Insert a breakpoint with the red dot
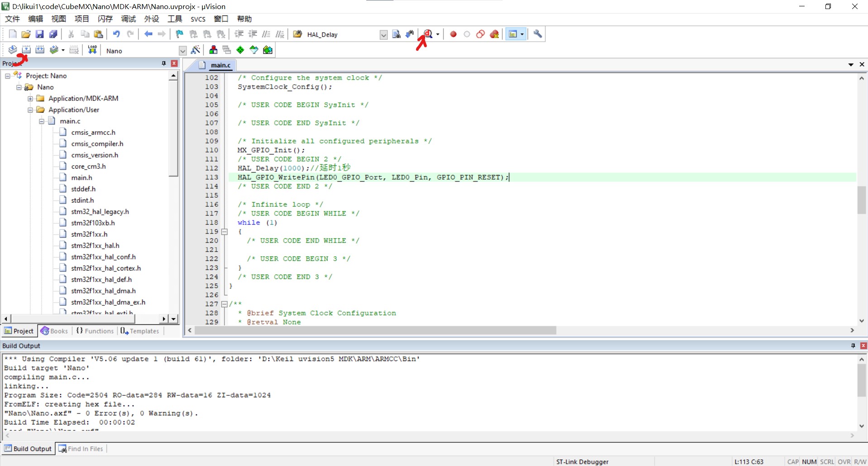The height and width of the screenshot is (466, 868). tap(453, 34)
